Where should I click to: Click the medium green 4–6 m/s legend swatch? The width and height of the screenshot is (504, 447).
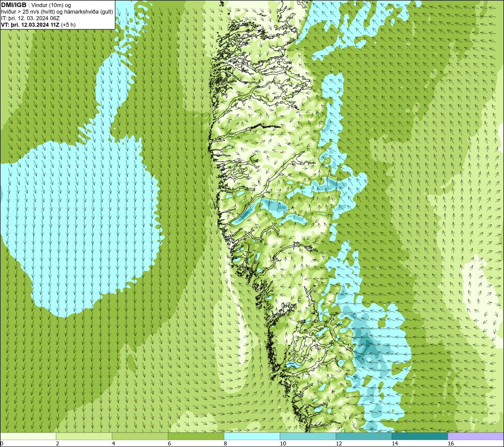(x=140, y=436)
